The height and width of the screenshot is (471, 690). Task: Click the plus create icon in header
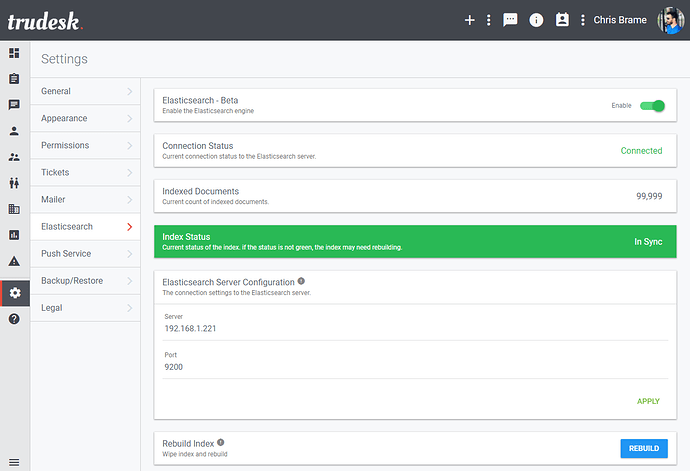pyautogui.click(x=470, y=20)
